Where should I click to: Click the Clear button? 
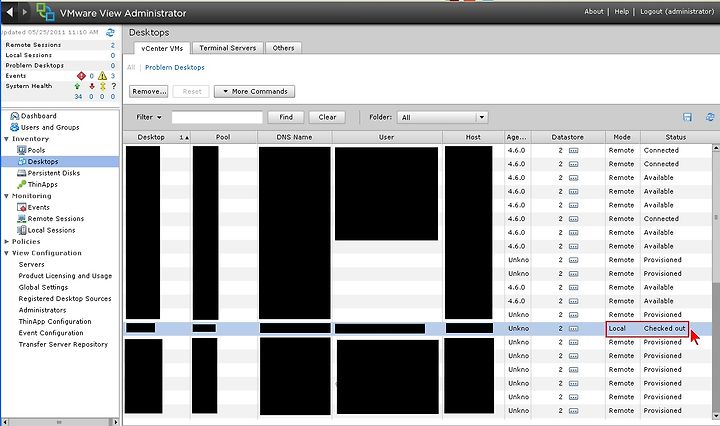pos(327,117)
